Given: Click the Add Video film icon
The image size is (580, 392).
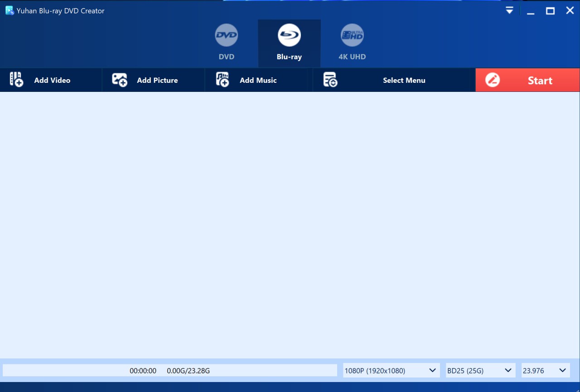Looking at the screenshot, I should coord(17,80).
